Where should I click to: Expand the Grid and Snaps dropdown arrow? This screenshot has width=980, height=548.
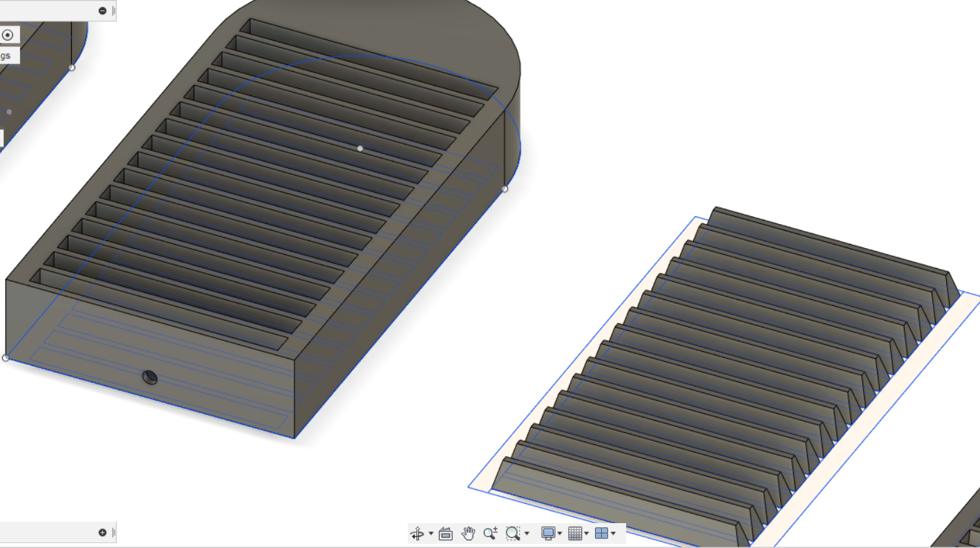[587, 533]
